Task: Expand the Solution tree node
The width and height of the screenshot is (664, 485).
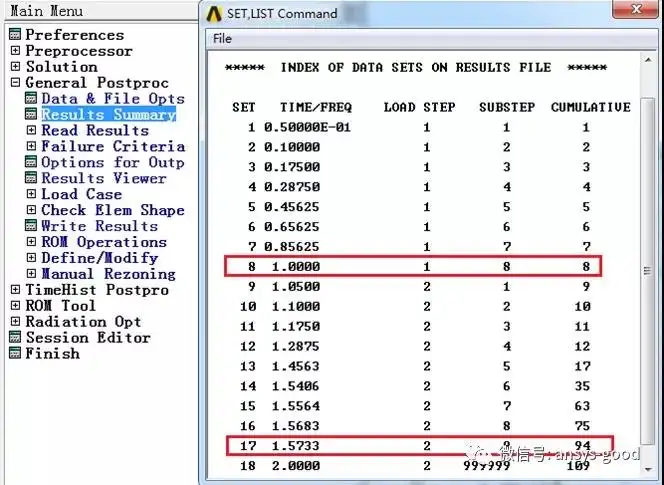Action: click(15, 67)
